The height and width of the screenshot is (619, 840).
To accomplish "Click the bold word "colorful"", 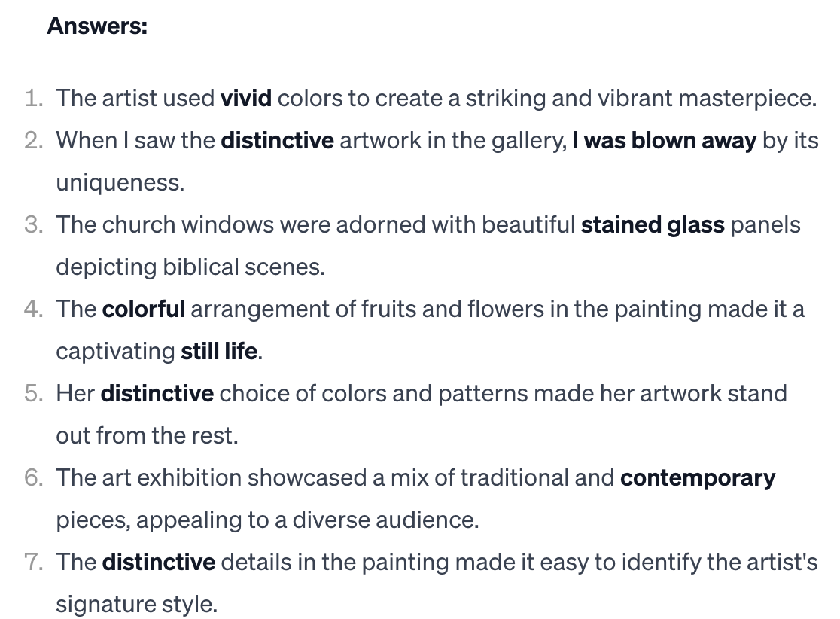I will (143, 309).
